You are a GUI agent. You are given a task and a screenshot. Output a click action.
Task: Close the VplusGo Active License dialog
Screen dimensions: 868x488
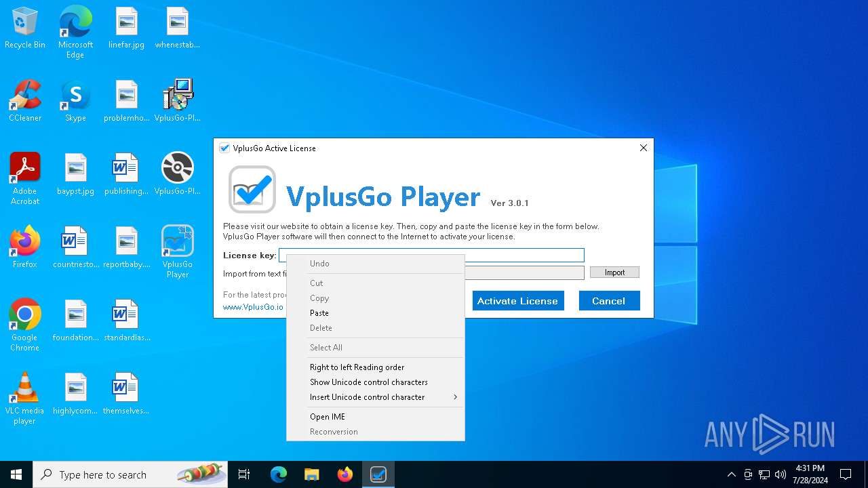click(x=644, y=148)
